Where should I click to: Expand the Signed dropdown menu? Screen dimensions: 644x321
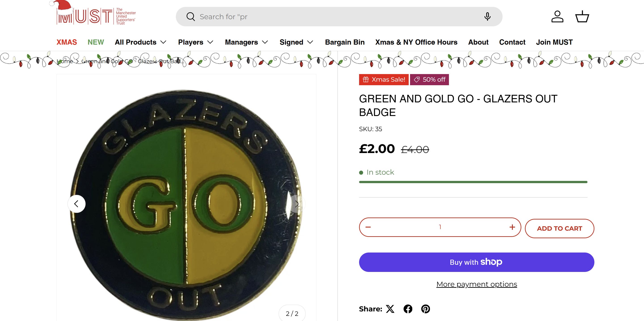point(296,42)
